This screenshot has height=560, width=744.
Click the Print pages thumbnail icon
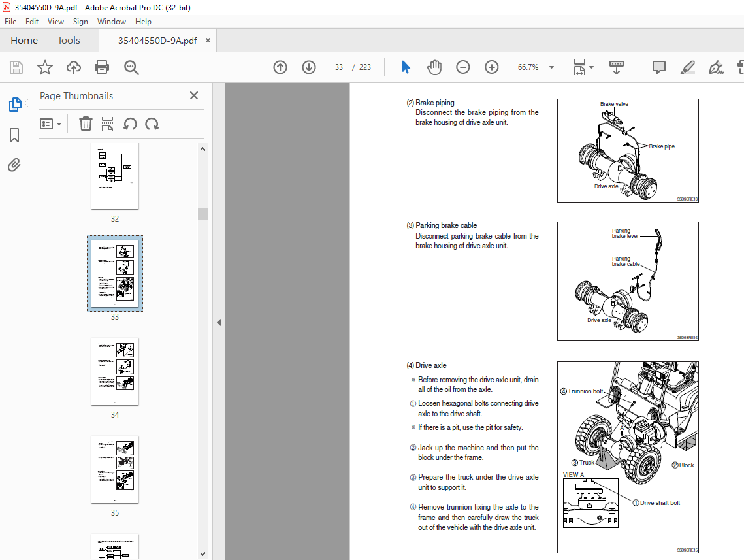[x=107, y=124]
